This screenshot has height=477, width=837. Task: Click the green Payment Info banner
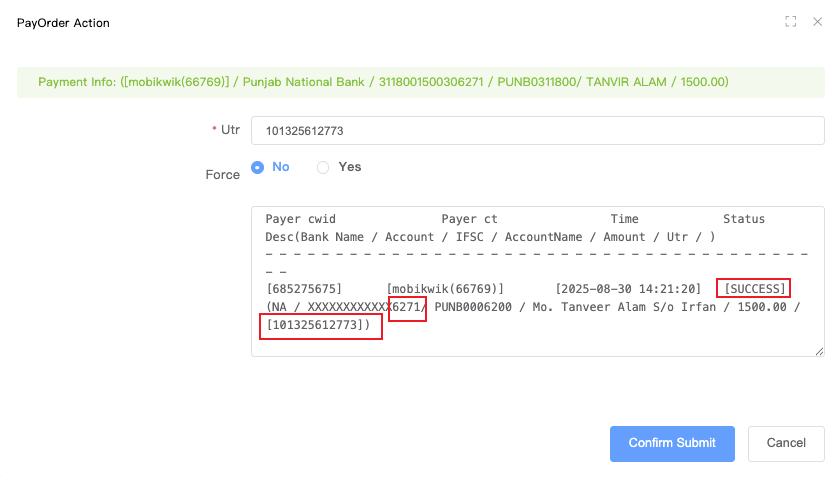[418, 82]
